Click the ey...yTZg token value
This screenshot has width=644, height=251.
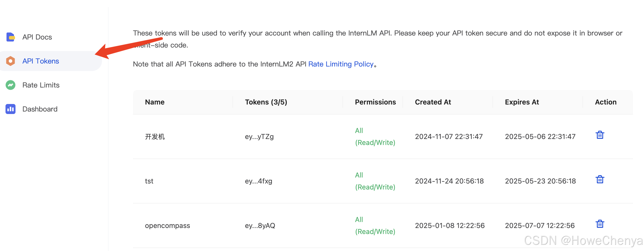click(x=259, y=136)
